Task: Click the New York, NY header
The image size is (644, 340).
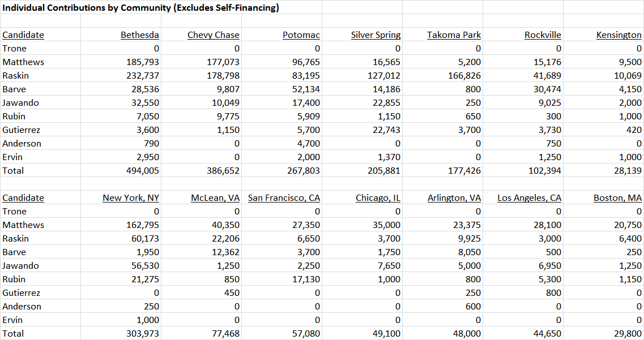Action: 131,197
